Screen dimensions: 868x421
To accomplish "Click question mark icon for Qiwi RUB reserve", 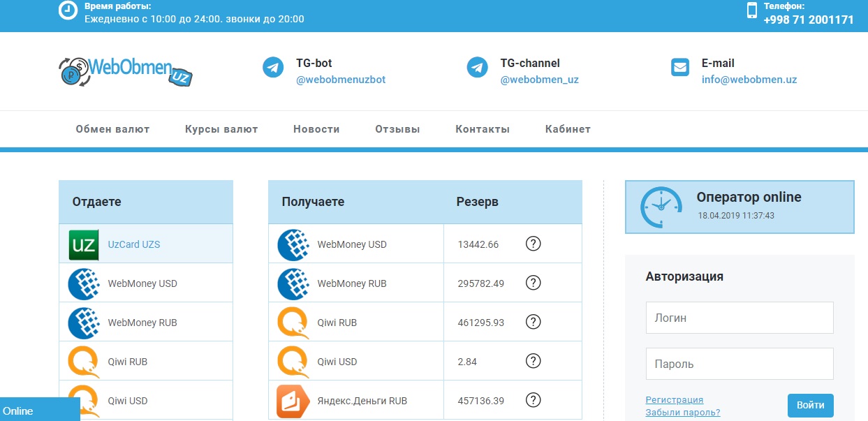I will pos(533,322).
